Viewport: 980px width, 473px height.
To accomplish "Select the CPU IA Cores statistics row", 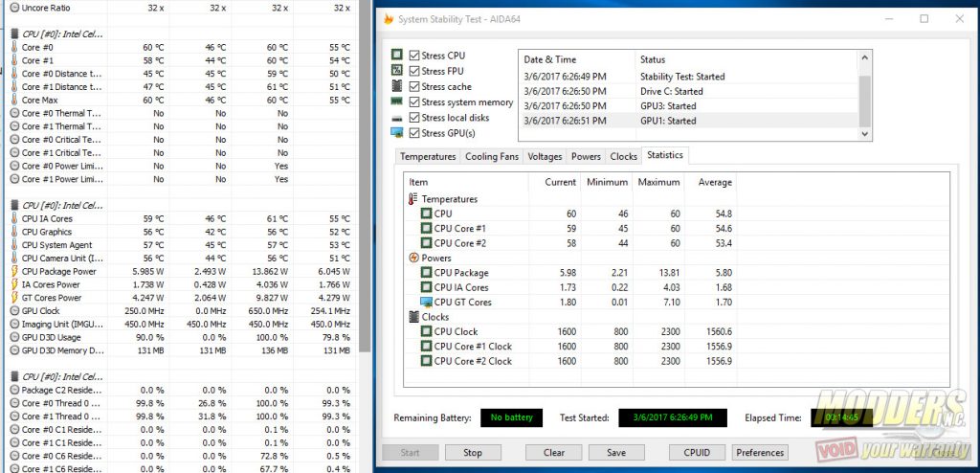I will pyautogui.click(x=570, y=288).
